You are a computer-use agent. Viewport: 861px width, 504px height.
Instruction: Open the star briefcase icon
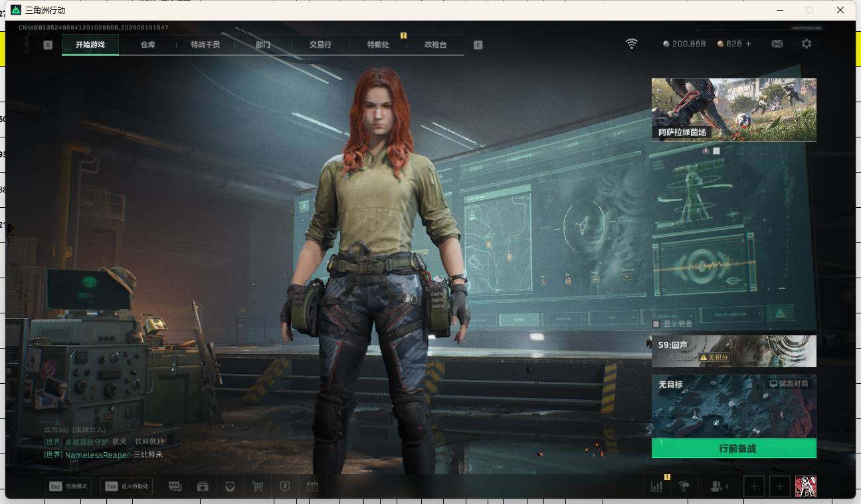(203, 487)
